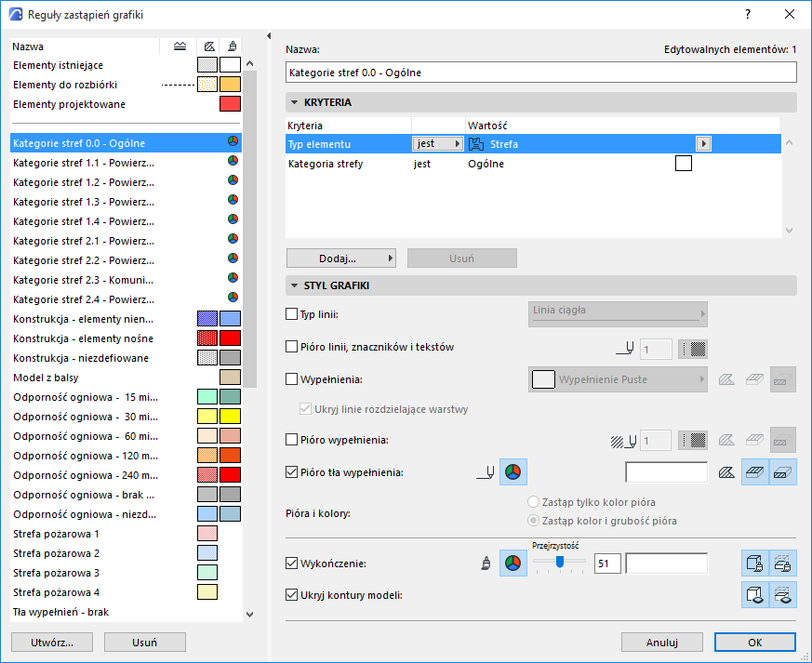812x663 pixels.
Task: Open the 'jest' operator dropdown for Typ elementu
Action: 437,143
